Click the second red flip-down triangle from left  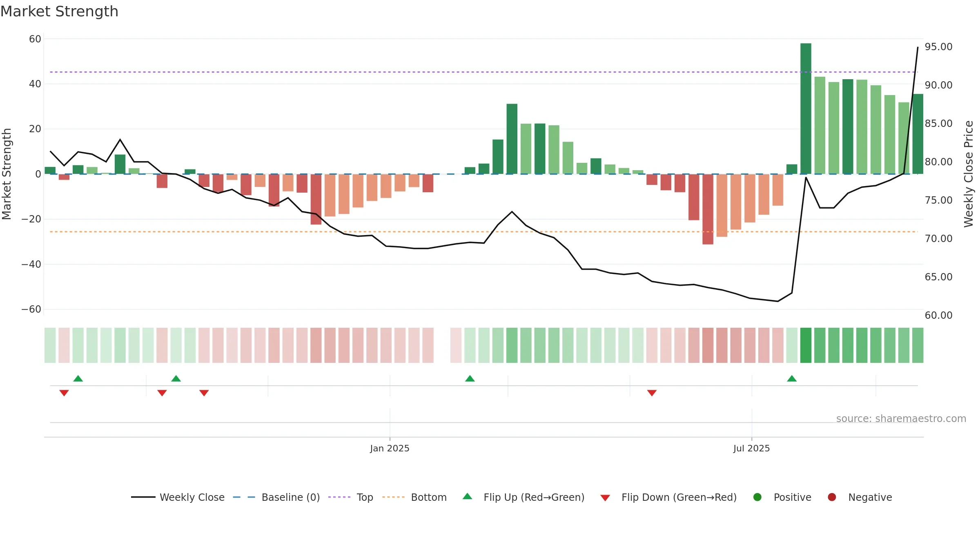pos(162,393)
